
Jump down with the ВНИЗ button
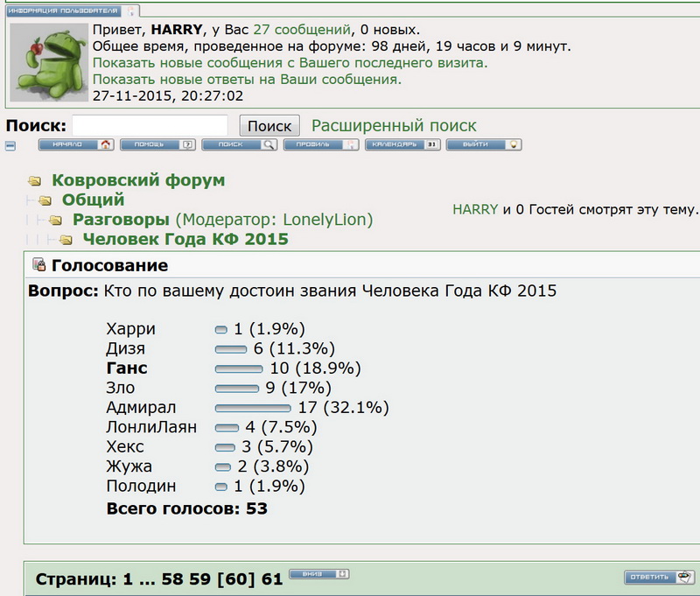tap(319, 574)
